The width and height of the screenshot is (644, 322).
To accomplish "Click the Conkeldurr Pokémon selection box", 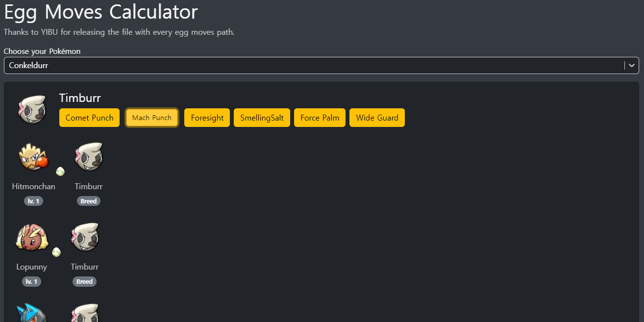I will point(314,65).
